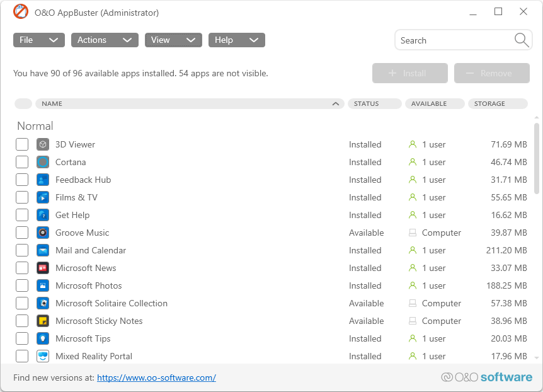This screenshot has height=392, width=543.
Task: Click the Microsoft Tips app icon
Action: point(43,338)
